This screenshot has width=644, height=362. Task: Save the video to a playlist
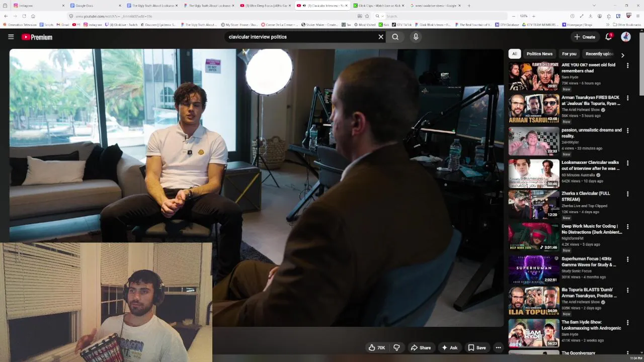(477, 347)
